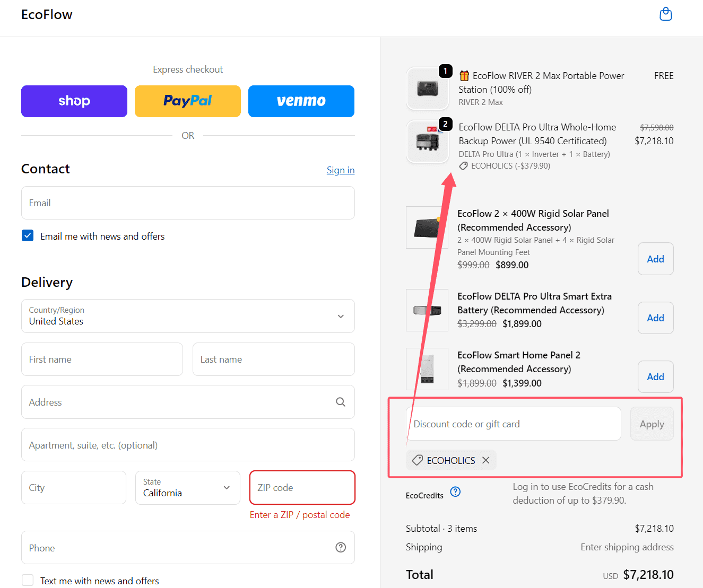Click the 'Subtotal · 3 items' label
Image resolution: width=703 pixels, height=588 pixels.
[441, 529]
